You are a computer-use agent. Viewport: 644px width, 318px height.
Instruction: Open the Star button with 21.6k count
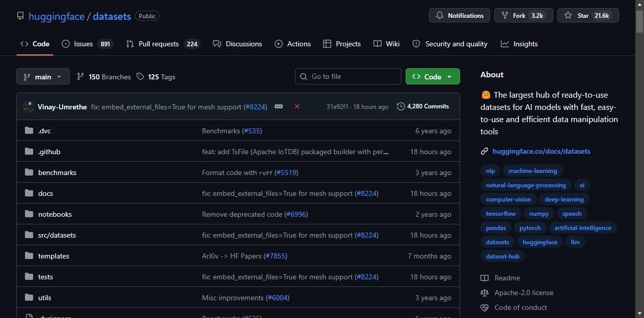tap(588, 15)
